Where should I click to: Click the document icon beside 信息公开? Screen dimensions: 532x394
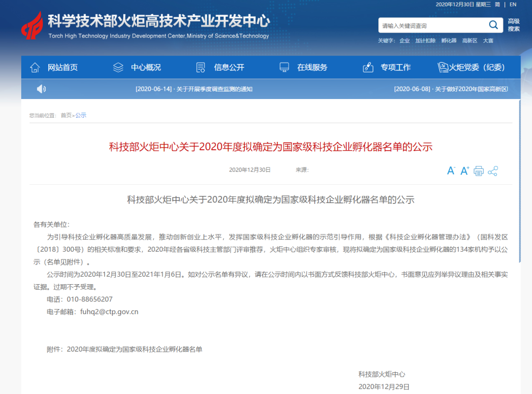(201, 67)
